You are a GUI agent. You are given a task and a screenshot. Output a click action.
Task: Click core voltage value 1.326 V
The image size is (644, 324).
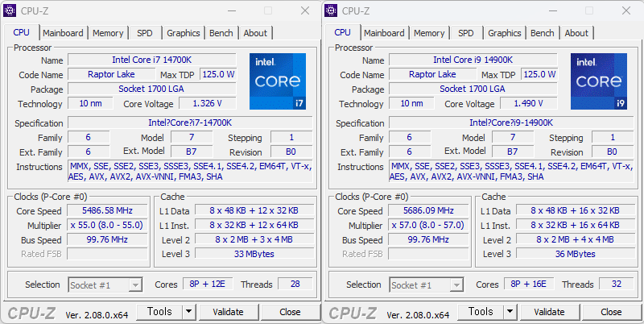coord(208,103)
